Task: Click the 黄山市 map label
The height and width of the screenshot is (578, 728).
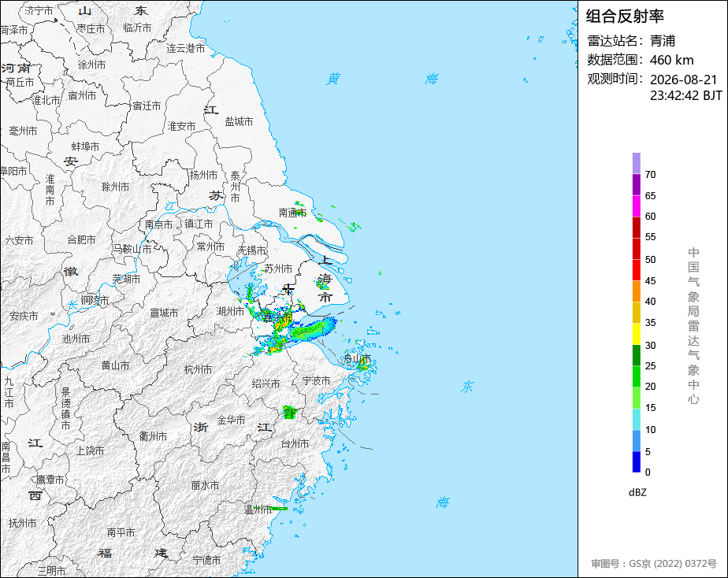Action: [x=115, y=365]
